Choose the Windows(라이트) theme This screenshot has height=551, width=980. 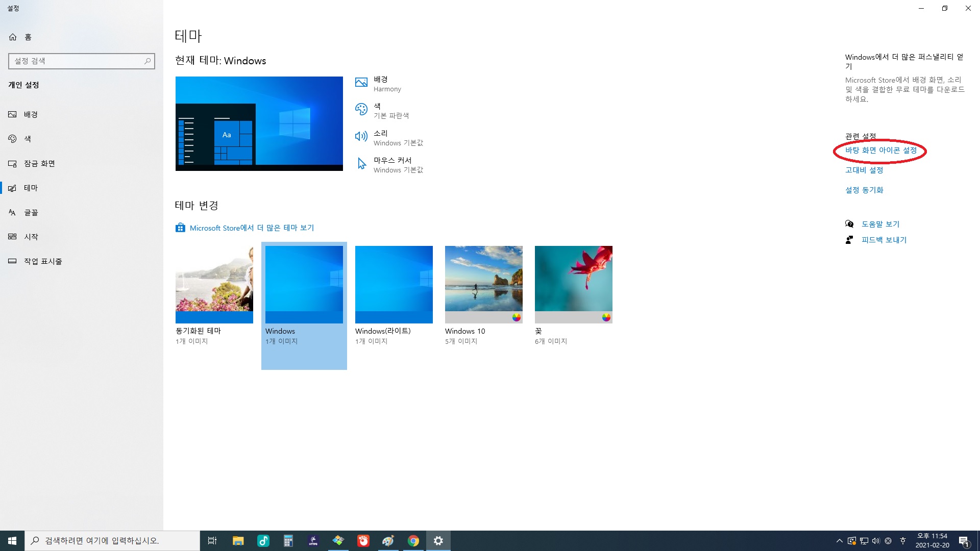394,284
